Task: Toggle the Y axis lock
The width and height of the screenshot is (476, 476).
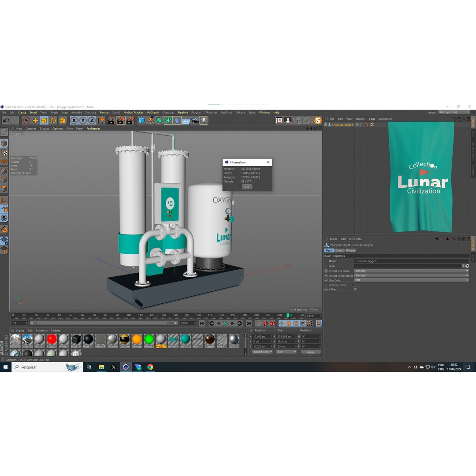Action: click(83, 120)
